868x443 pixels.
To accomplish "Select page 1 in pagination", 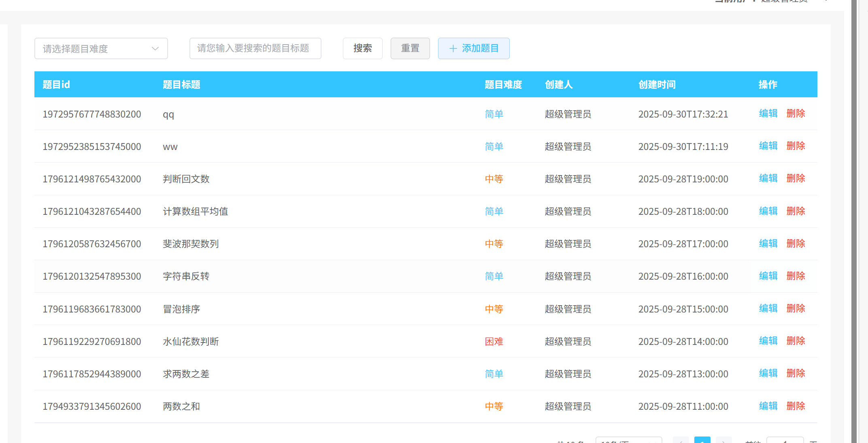I will tap(702, 441).
